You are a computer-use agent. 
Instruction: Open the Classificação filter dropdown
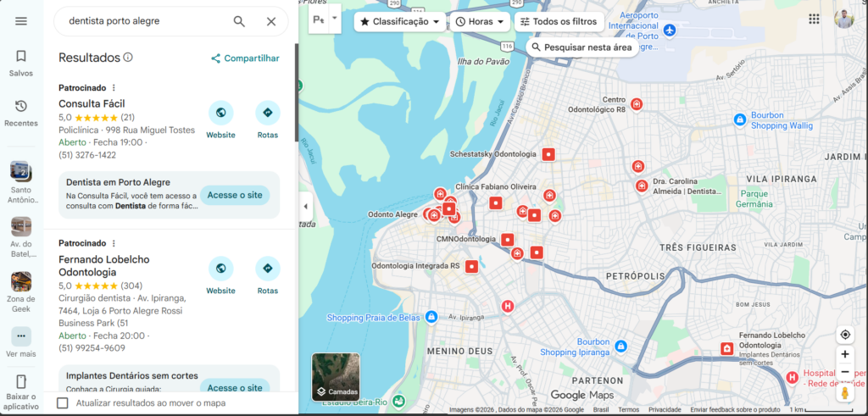click(400, 21)
